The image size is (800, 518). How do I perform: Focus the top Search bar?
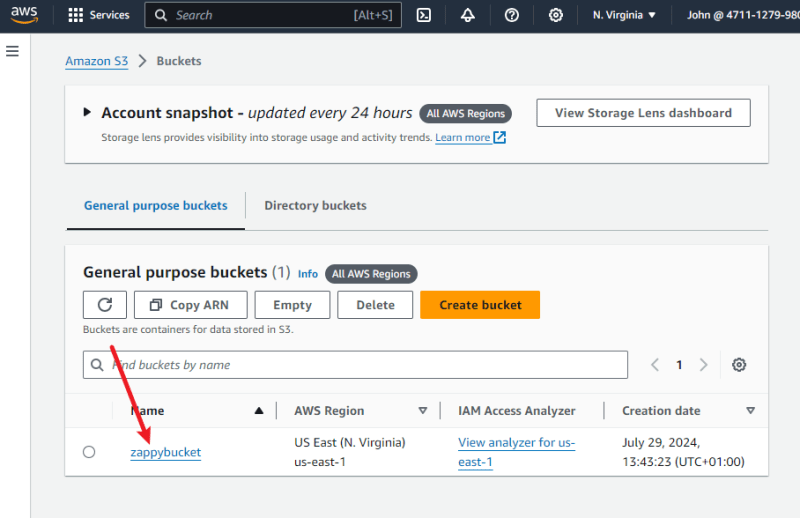tap(273, 15)
